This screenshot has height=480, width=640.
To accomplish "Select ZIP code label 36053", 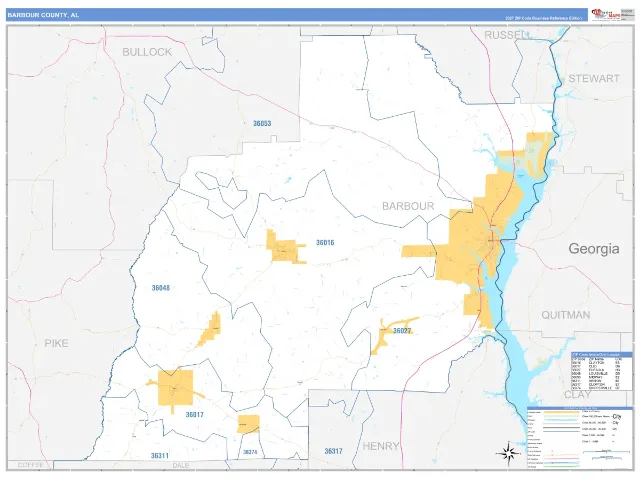I will pos(262,123).
